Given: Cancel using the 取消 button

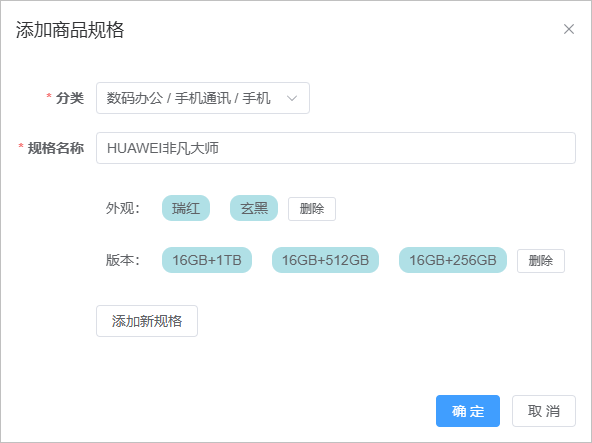Looking at the screenshot, I should coord(544,411).
